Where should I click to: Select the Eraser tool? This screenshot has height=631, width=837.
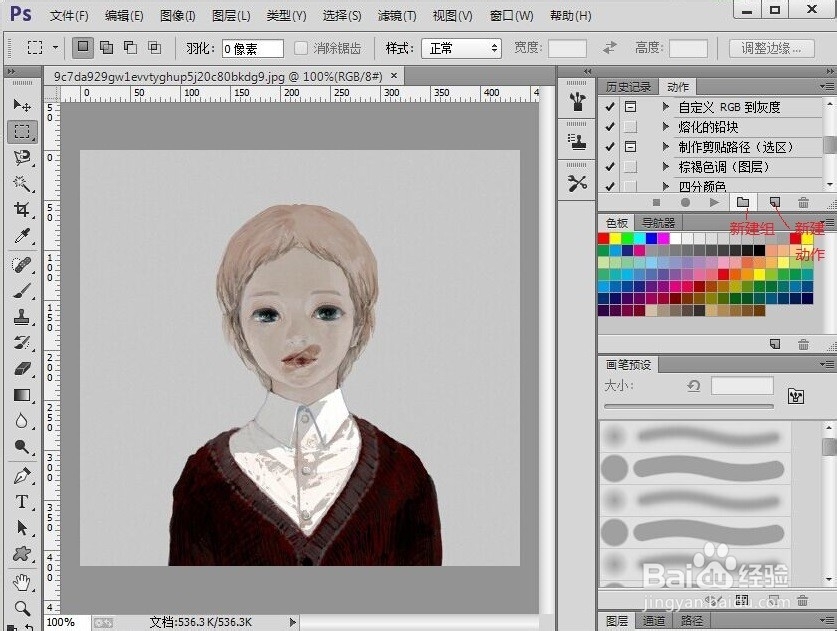[x=22, y=369]
